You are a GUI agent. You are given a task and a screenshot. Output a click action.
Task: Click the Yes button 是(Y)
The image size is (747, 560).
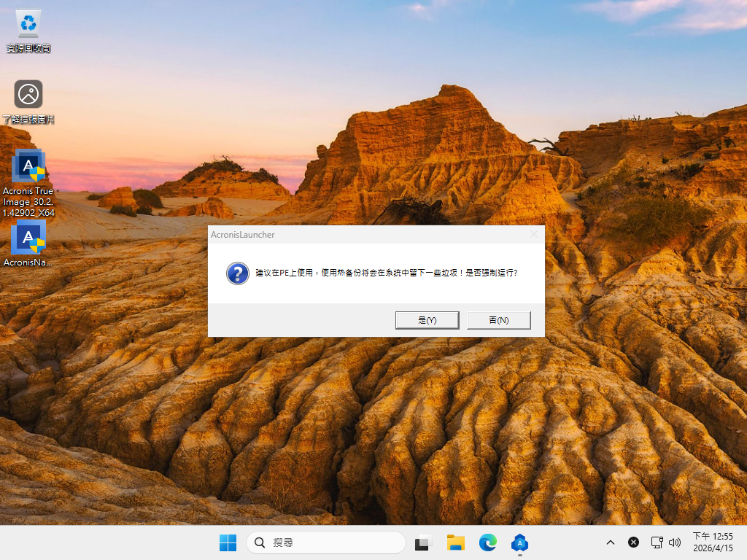pyautogui.click(x=427, y=320)
